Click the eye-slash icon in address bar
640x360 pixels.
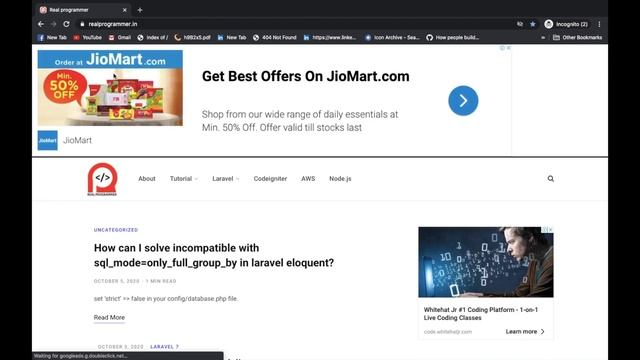[x=520, y=24]
